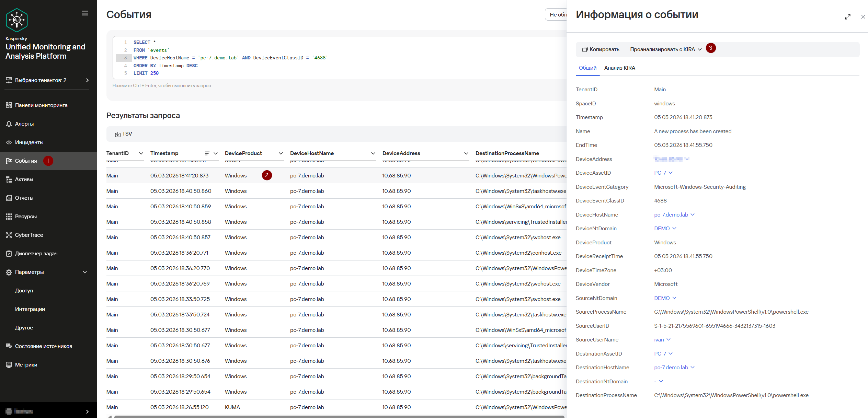The width and height of the screenshot is (868, 418).
Task: Open the tenants selection submenu
Action: coord(87,80)
